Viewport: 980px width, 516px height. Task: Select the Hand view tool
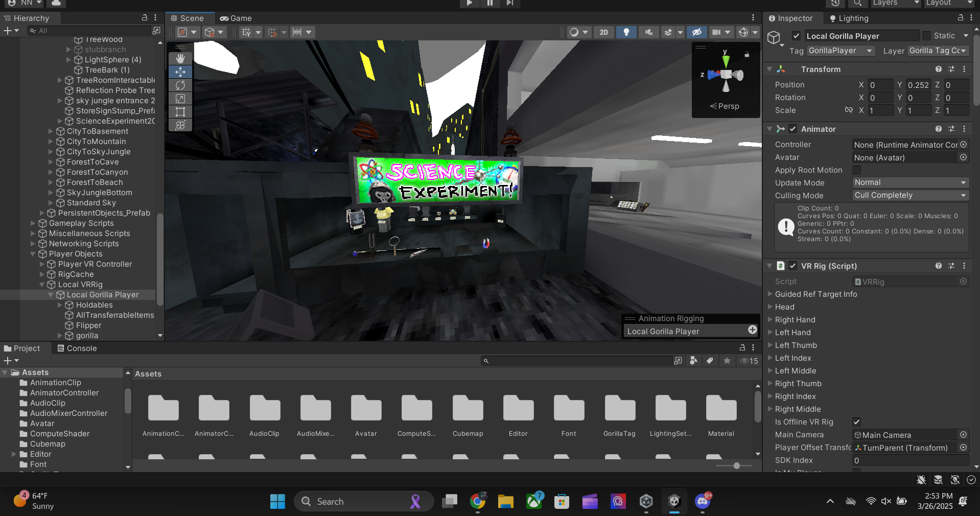click(x=180, y=59)
